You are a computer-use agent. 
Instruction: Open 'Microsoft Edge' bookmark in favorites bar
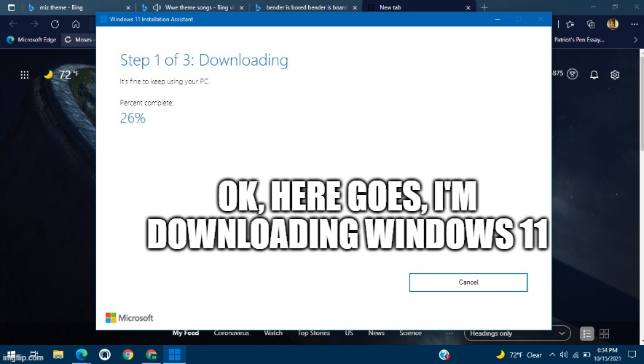31,40
